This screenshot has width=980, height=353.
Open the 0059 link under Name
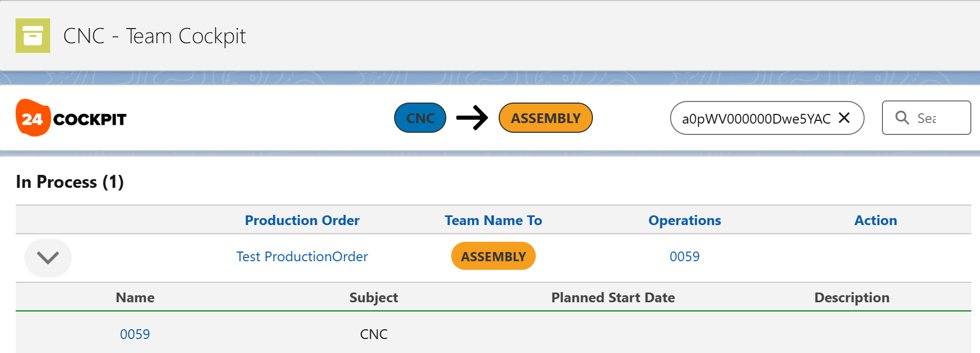[x=135, y=334]
